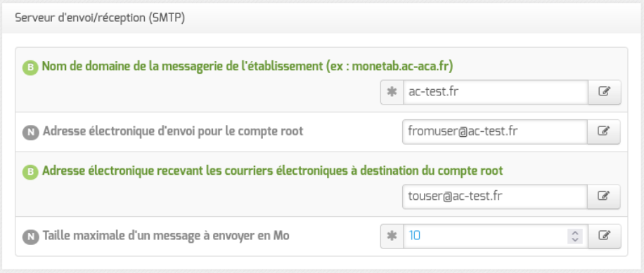This screenshot has height=273, width=644.
Task: Click edit icon beside ac-test.fr domain field
Action: point(604,92)
